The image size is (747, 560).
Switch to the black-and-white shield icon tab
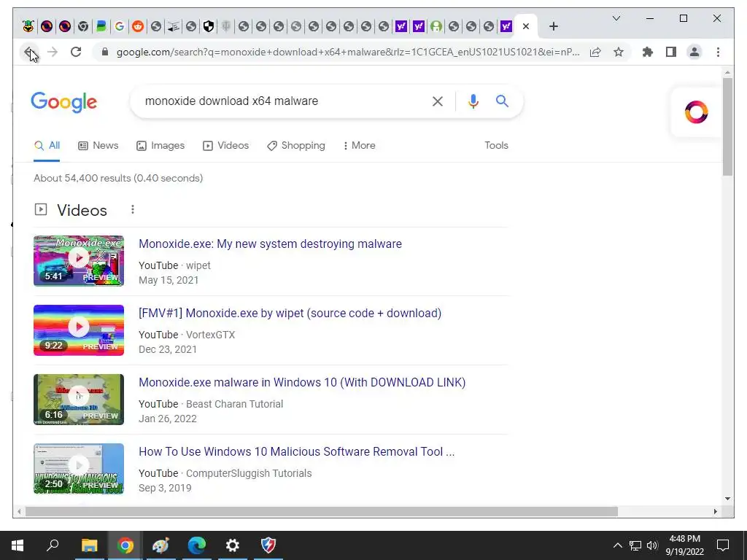click(208, 26)
